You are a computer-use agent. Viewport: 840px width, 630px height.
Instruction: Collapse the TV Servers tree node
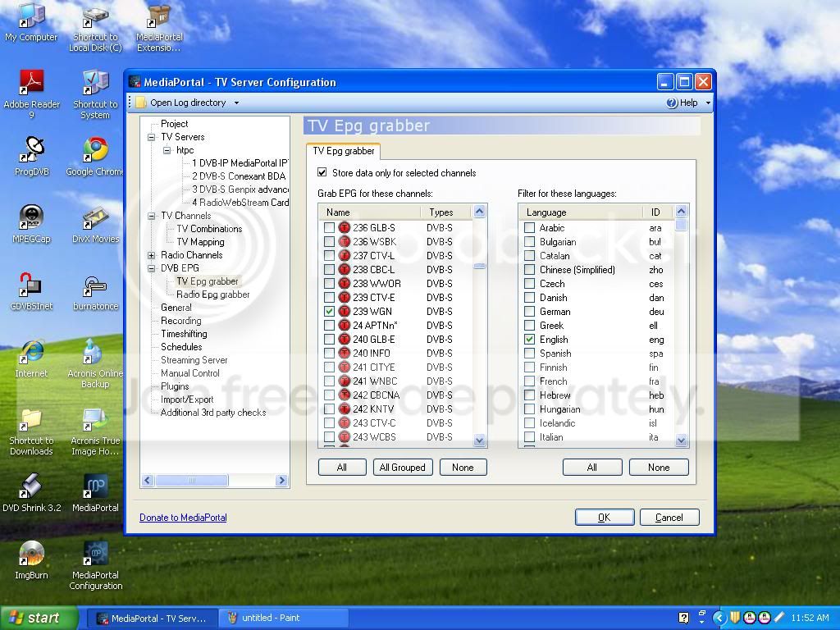click(x=152, y=137)
